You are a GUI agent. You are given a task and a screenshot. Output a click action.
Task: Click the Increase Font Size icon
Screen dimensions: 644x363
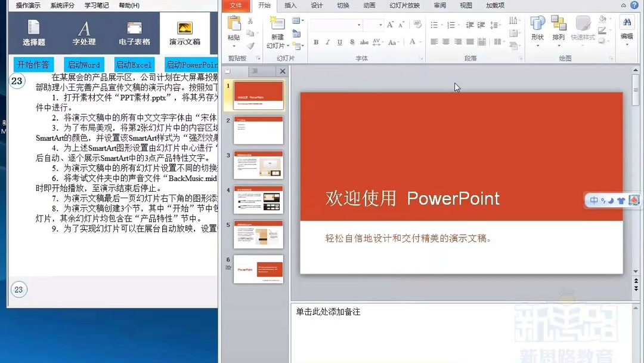tap(390, 24)
